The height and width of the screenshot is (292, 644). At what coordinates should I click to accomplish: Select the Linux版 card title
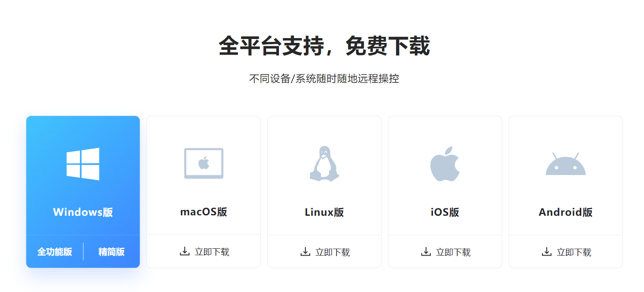click(324, 212)
